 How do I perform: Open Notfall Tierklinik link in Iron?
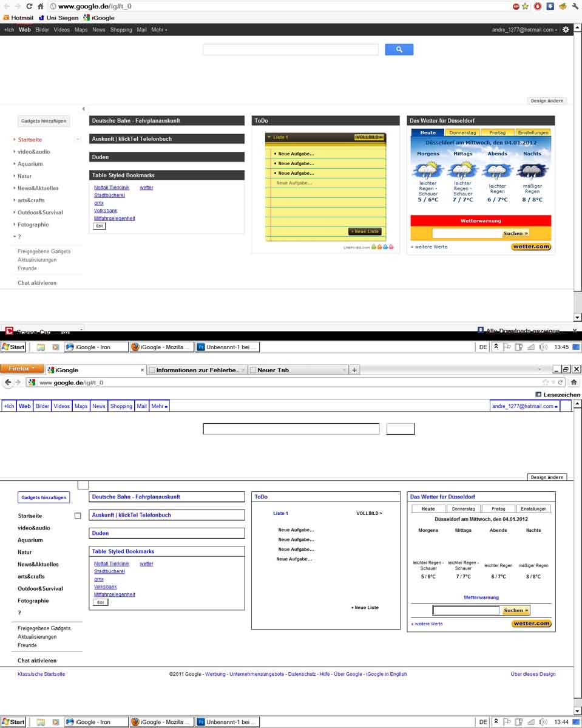112,188
